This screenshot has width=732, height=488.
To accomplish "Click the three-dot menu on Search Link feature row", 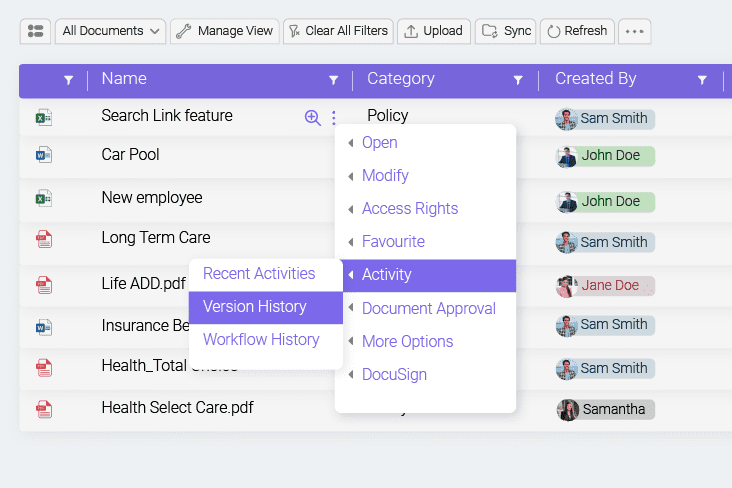I will [x=334, y=118].
